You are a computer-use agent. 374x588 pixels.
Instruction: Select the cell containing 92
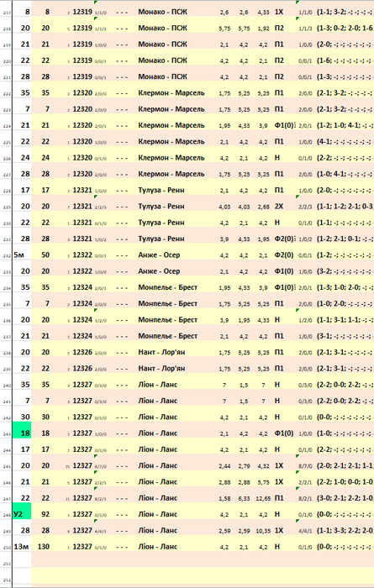pyautogui.click(x=45, y=514)
